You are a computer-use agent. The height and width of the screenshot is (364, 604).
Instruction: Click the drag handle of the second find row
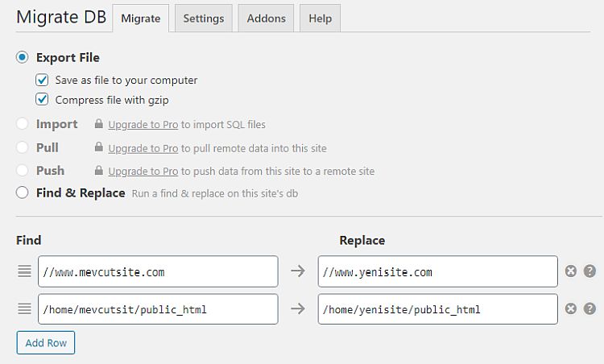(24, 308)
